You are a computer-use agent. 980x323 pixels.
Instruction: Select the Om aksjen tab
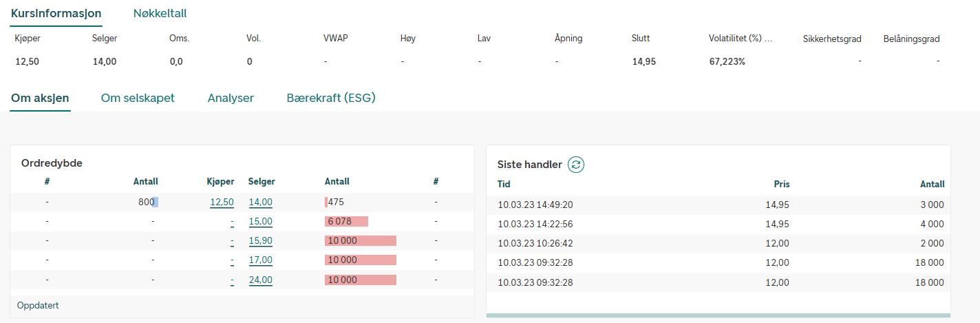(x=40, y=98)
